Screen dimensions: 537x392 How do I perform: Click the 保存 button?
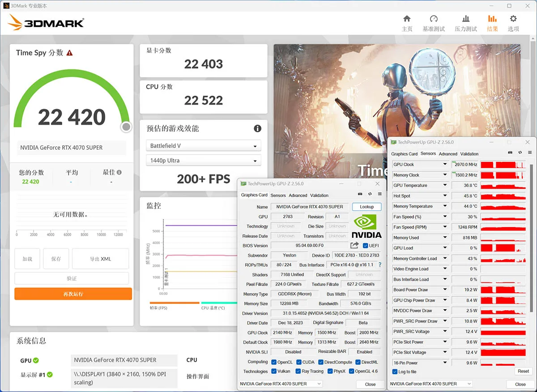(56, 259)
